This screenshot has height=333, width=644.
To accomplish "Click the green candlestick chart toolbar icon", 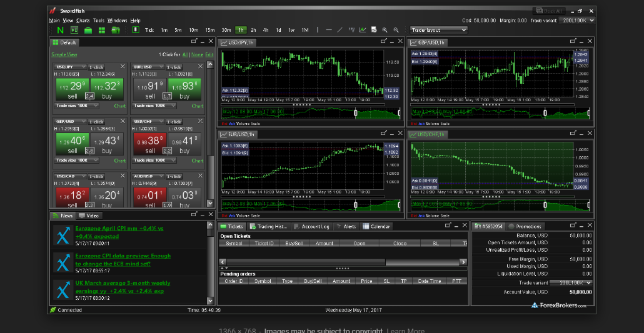I will [x=74, y=30].
